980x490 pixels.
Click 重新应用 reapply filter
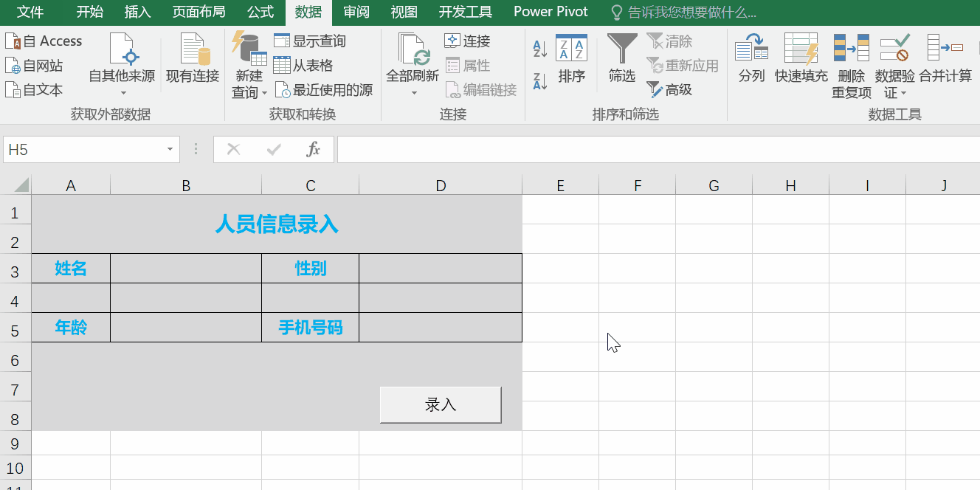click(683, 66)
